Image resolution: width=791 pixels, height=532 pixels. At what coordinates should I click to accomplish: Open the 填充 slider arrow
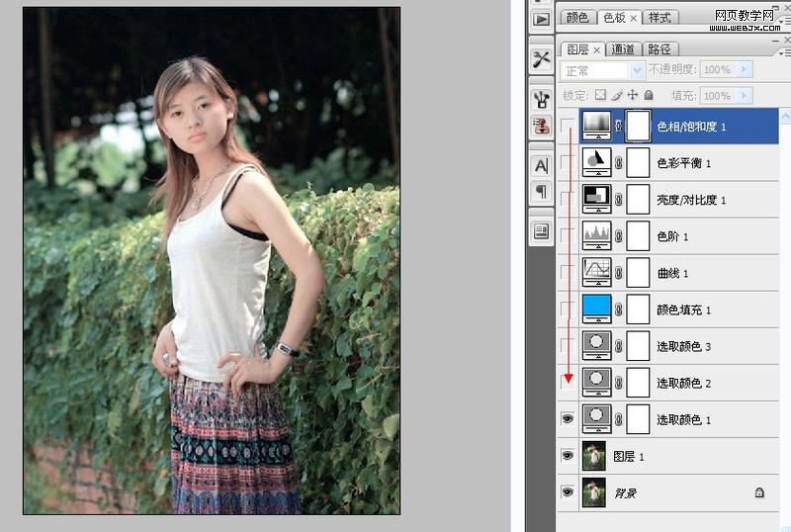[x=744, y=95]
